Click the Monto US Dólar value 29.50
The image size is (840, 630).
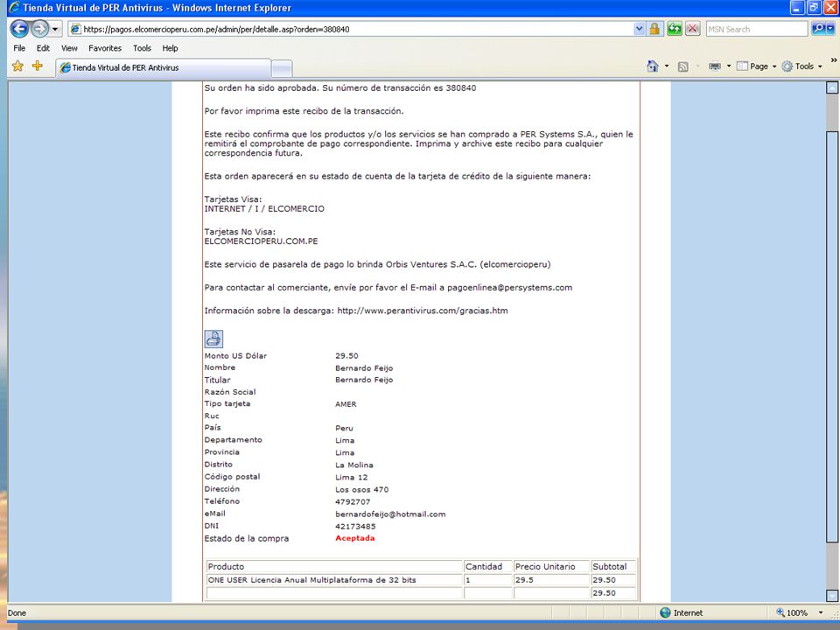[346, 356]
